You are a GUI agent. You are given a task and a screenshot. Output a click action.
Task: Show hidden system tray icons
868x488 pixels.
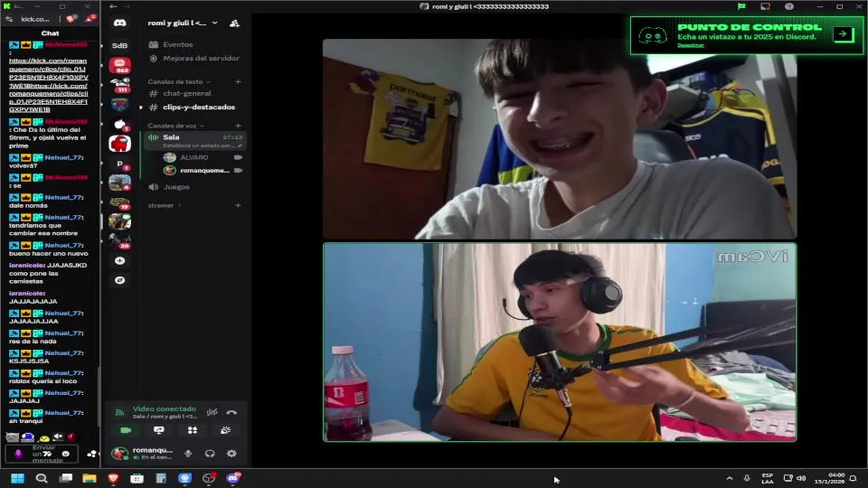click(730, 479)
